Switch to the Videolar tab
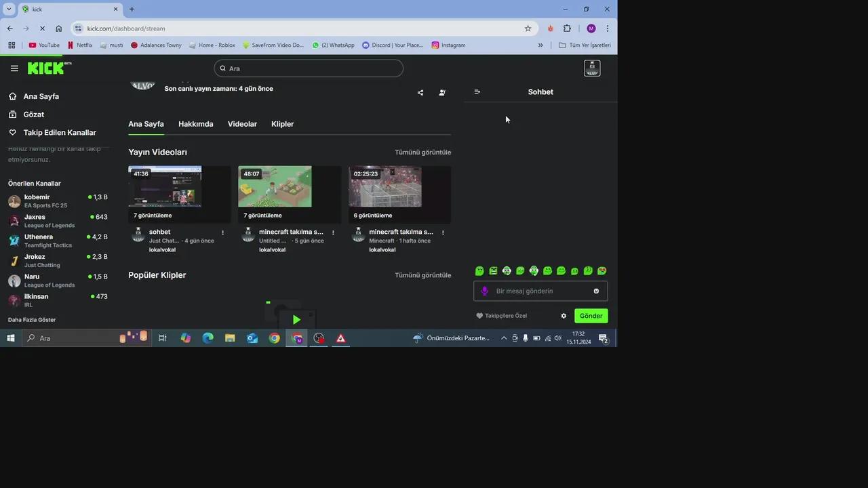868x488 pixels. point(242,124)
